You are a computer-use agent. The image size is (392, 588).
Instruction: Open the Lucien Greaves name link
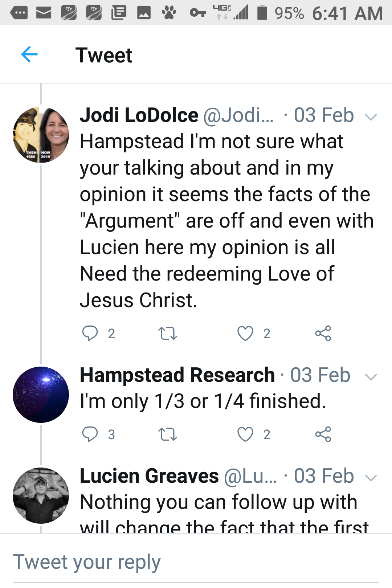pos(149,476)
